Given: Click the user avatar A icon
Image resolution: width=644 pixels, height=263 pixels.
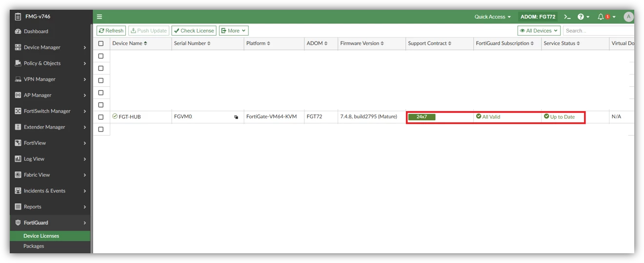Looking at the screenshot, I should click(628, 17).
